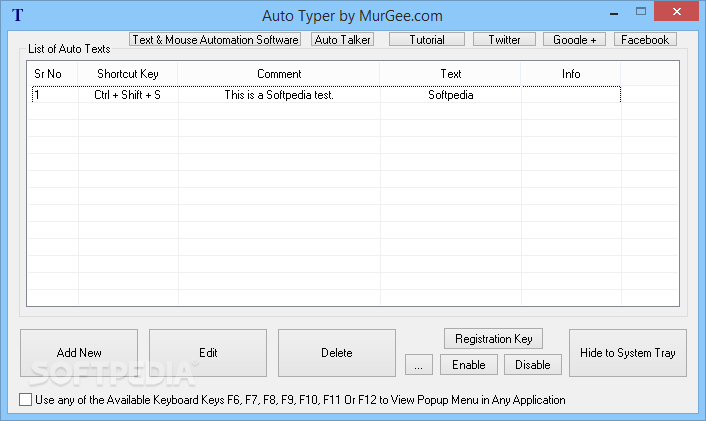
Task: Sort by the Sr No column header
Action: point(52,74)
